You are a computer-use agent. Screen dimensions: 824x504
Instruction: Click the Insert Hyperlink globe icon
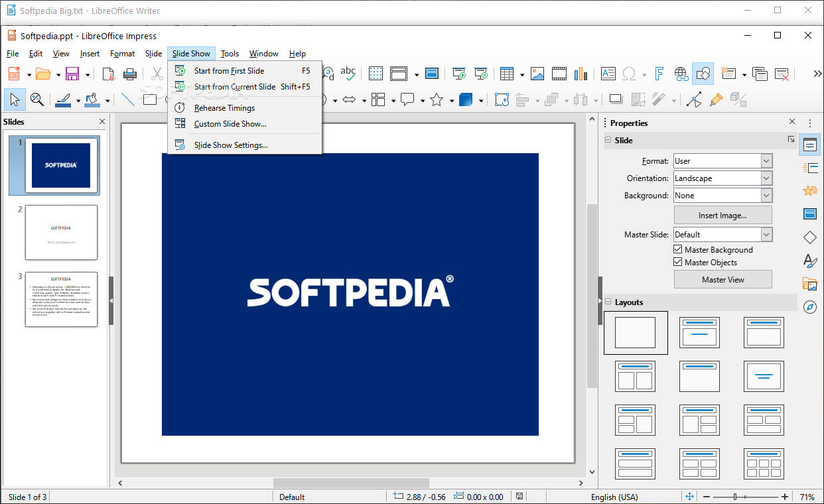point(681,74)
